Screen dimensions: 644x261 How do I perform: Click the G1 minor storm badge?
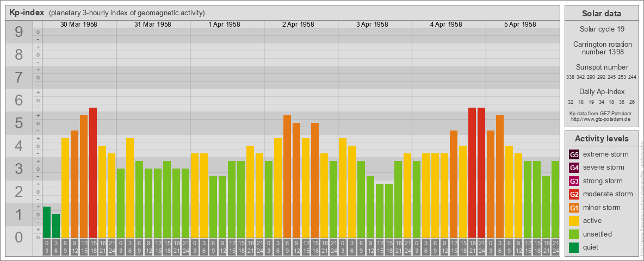[574, 207]
